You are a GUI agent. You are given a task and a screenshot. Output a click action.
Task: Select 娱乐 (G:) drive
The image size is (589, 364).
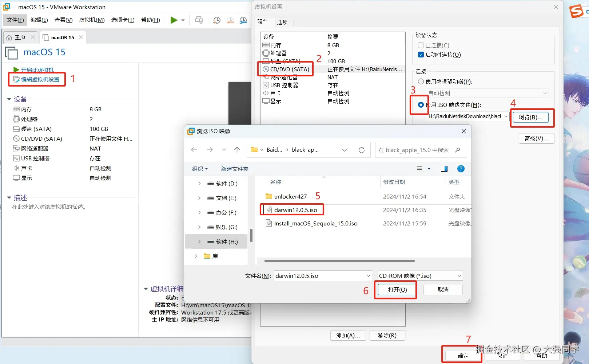point(222,227)
